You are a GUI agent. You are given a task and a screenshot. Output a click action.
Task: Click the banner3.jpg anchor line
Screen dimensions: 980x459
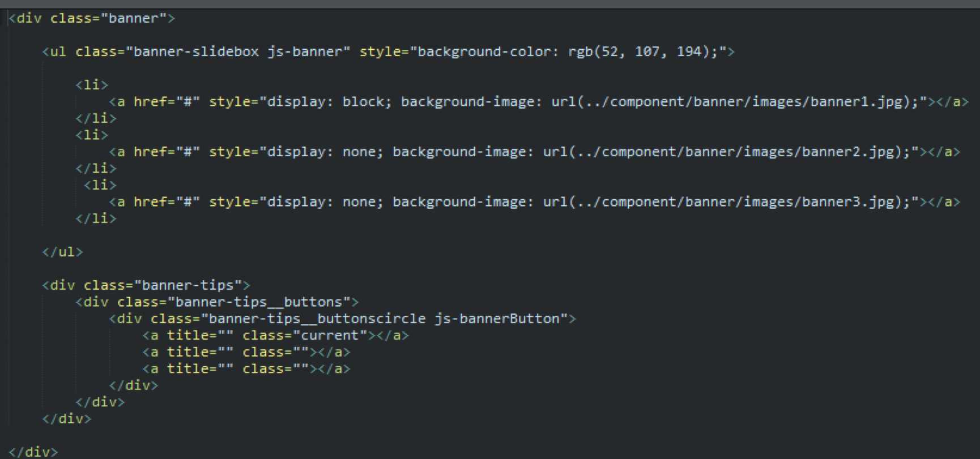point(535,202)
